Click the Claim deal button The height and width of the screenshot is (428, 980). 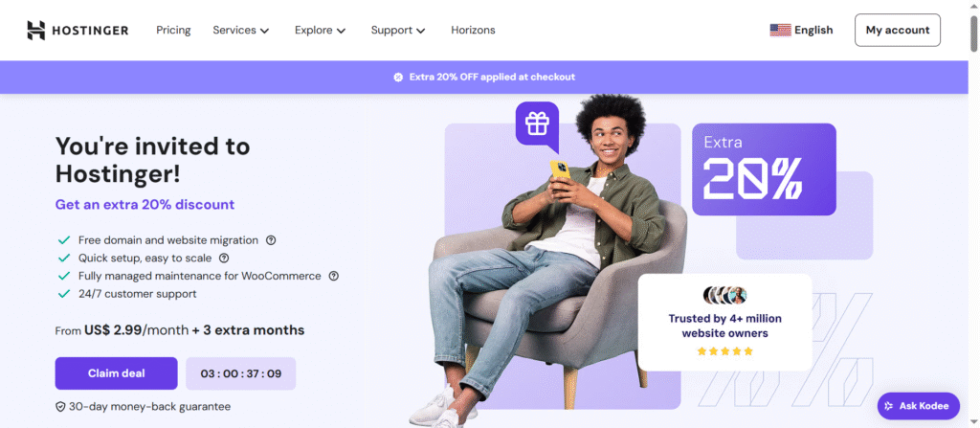point(116,373)
